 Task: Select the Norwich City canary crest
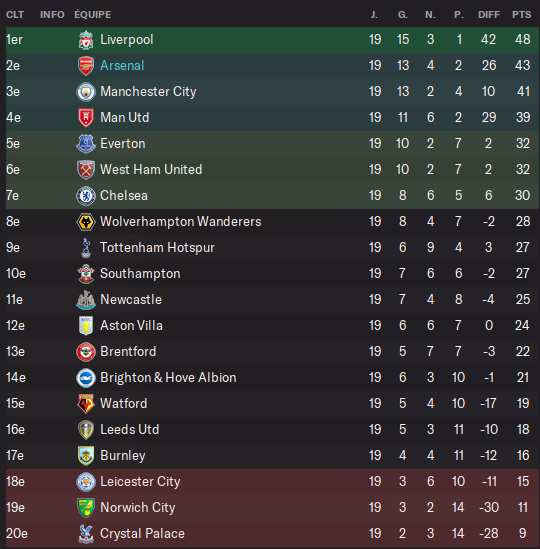point(86,507)
